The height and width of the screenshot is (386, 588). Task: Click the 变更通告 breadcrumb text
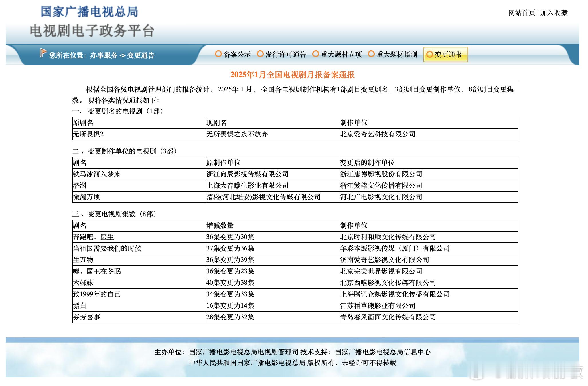pos(141,55)
